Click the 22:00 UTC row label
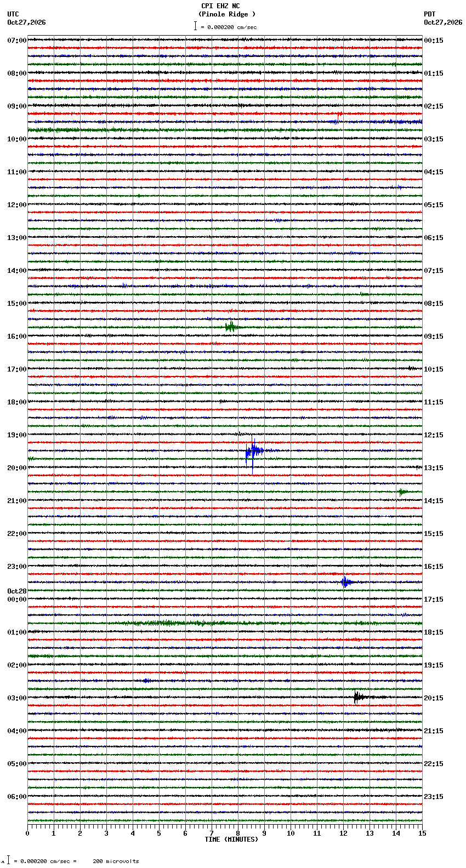 [17, 534]
